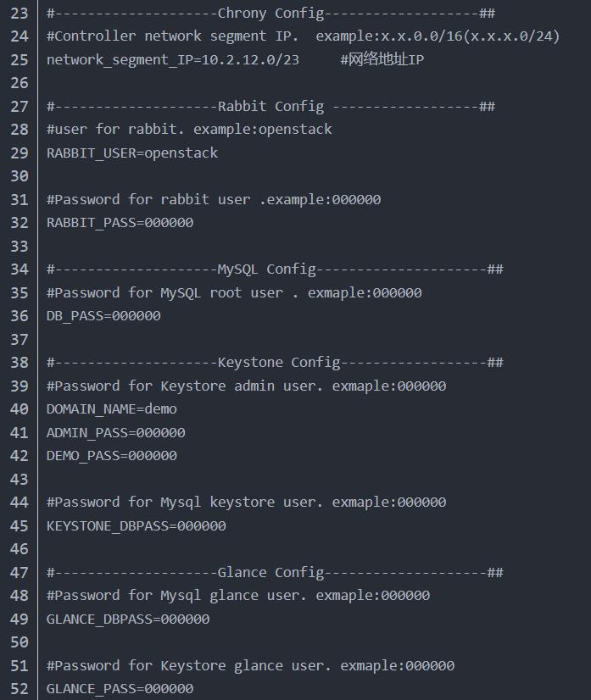This screenshot has width=591, height=700.
Task: Click line number 42 in the gutter
Action: 20,456
